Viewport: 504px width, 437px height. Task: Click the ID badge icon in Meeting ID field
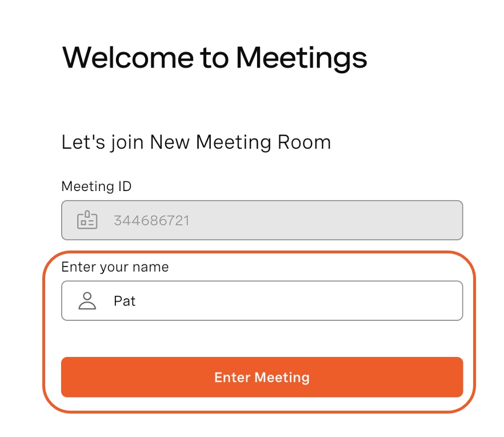click(87, 220)
